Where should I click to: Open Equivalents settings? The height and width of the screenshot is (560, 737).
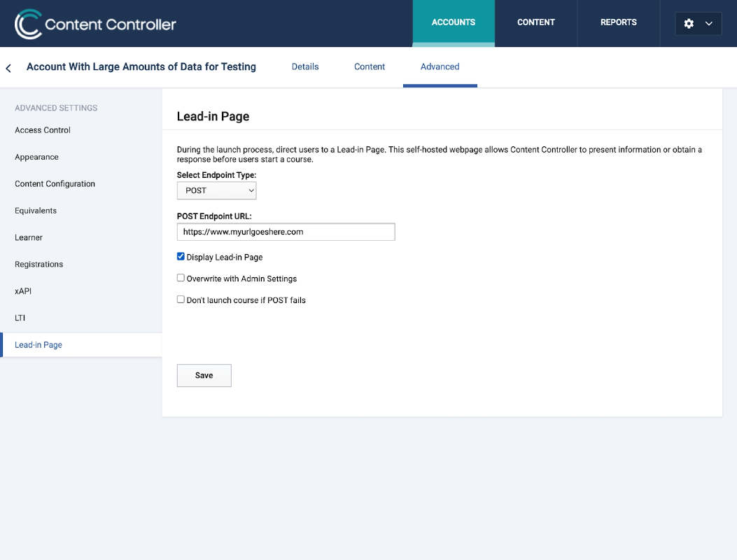36,211
